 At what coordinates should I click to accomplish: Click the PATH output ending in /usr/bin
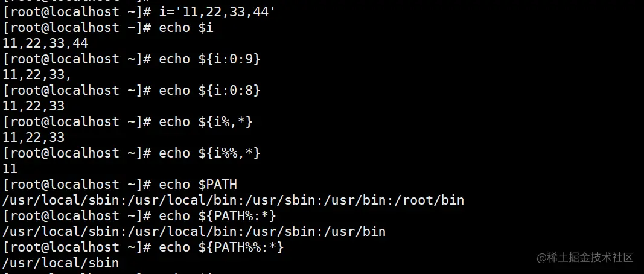tap(194, 231)
